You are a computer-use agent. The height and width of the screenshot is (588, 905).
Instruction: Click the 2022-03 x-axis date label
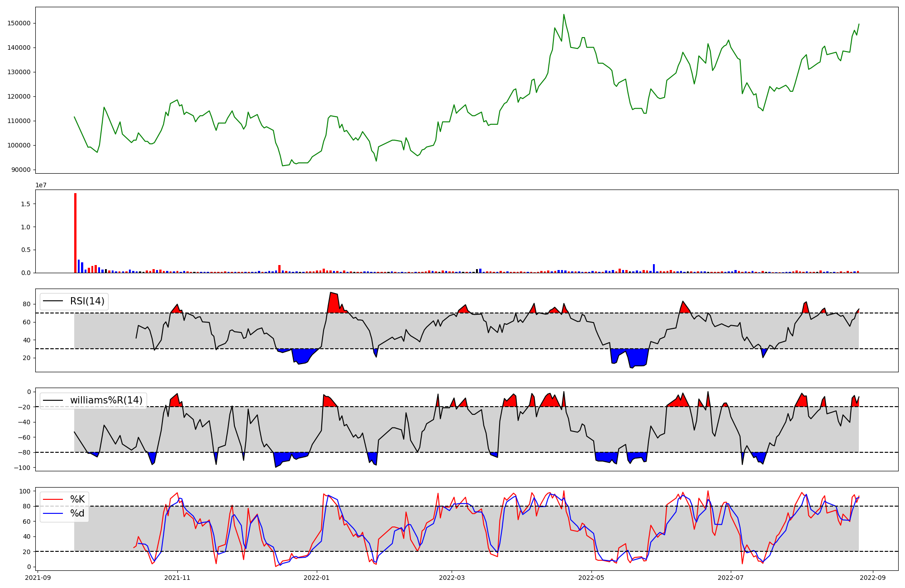[x=452, y=578]
